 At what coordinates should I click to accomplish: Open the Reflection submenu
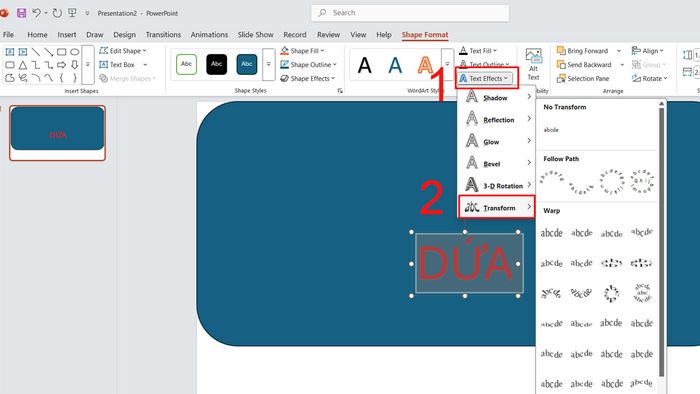click(x=496, y=120)
